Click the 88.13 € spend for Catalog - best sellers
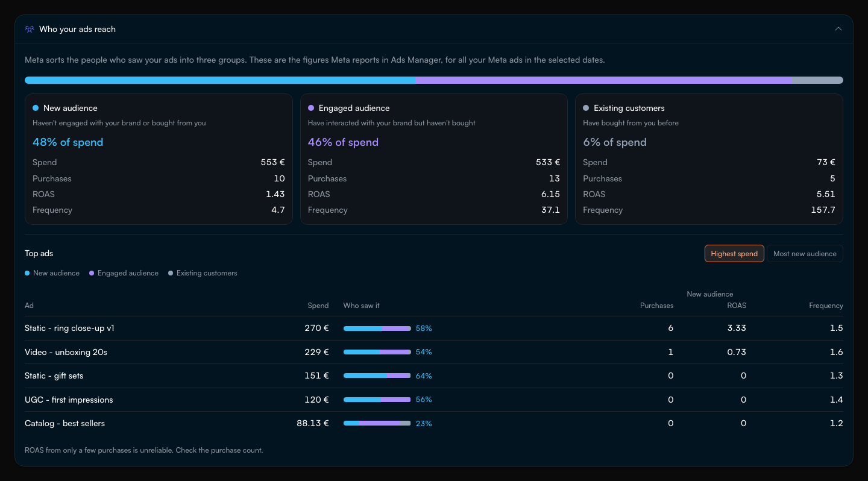This screenshot has width=868, height=481. click(313, 423)
